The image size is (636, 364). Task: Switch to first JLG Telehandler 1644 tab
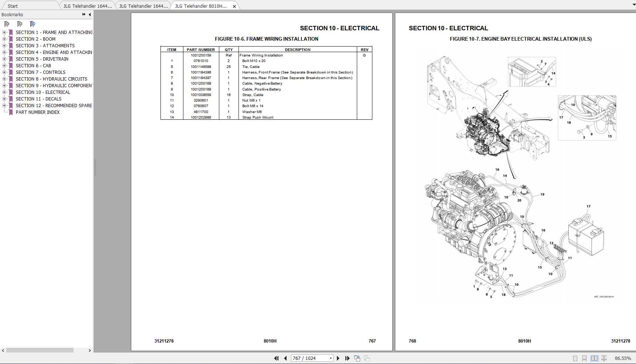click(87, 6)
